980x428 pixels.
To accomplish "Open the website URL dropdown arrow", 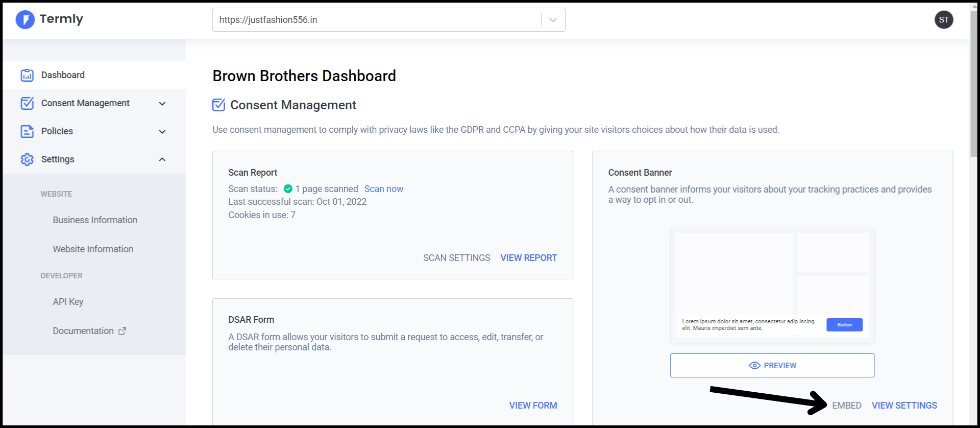I will [x=553, y=20].
